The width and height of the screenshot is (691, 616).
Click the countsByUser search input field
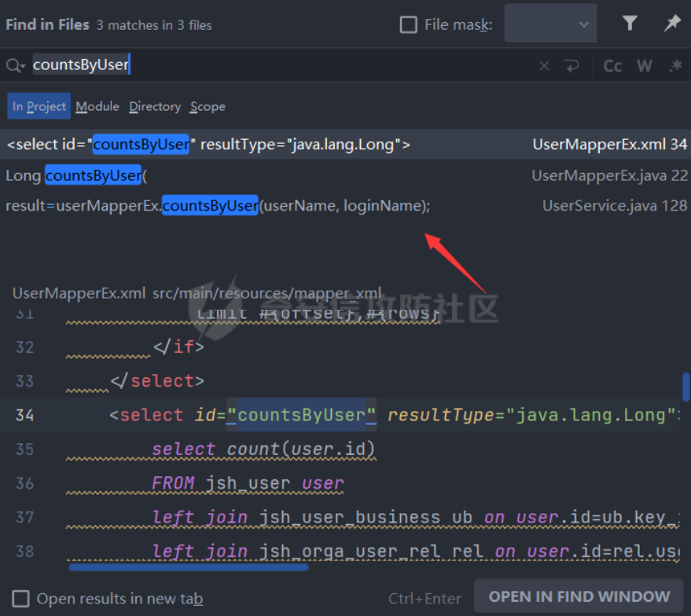pos(282,65)
